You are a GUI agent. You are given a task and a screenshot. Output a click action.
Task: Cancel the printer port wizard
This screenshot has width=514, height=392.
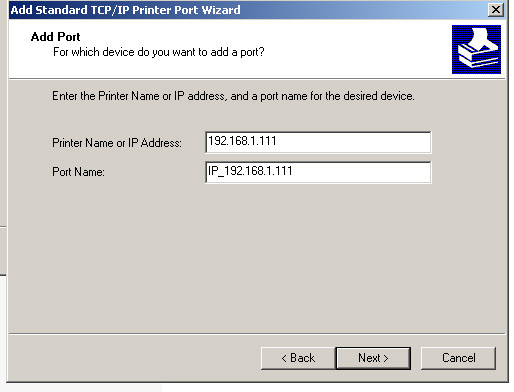pyautogui.click(x=458, y=358)
